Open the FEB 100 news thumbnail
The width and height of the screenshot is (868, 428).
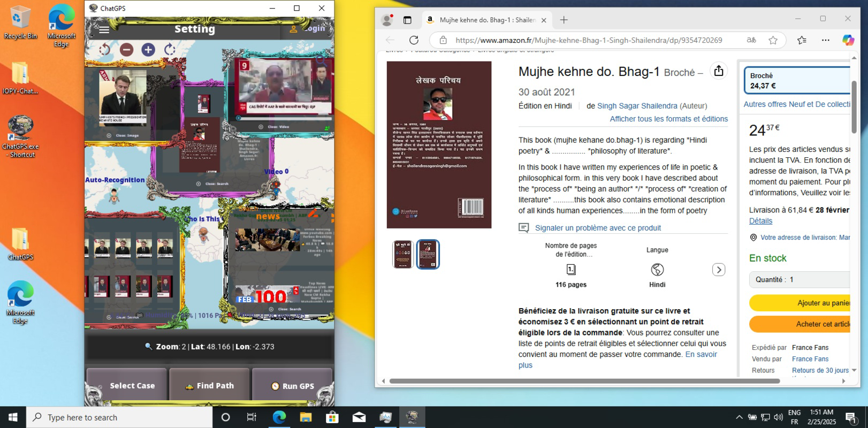pyautogui.click(x=267, y=295)
